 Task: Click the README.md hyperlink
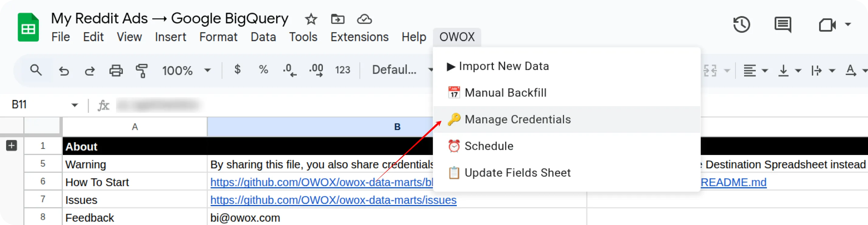point(733,182)
